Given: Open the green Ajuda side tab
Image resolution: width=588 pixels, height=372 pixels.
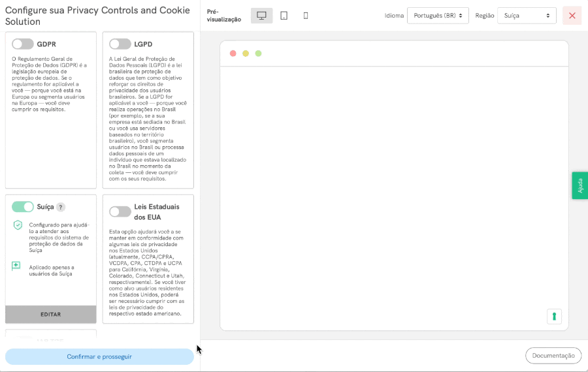Looking at the screenshot, I should coord(580,185).
